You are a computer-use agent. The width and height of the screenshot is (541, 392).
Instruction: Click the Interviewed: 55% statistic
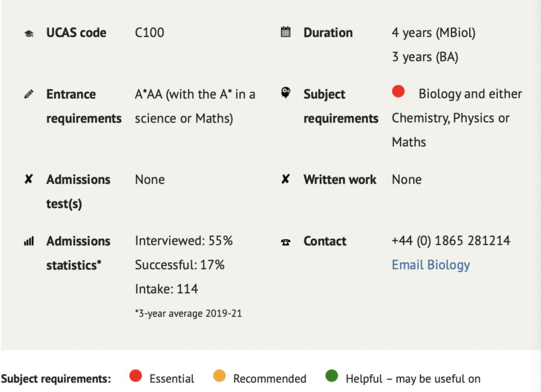(183, 241)
